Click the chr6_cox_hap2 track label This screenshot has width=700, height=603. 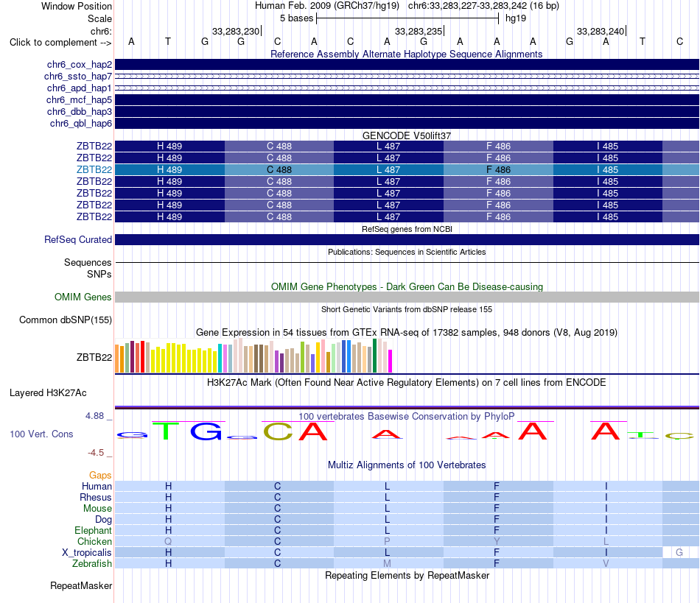pos(80,65)
